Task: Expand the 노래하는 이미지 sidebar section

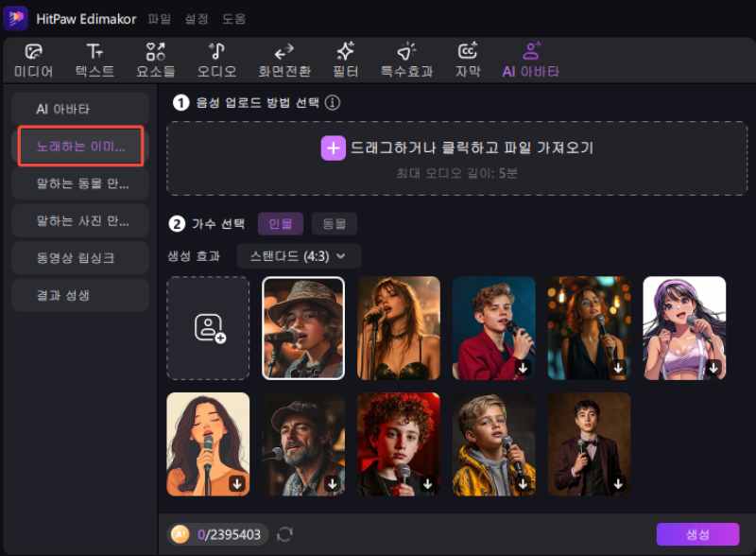Action: coord(80,146)
